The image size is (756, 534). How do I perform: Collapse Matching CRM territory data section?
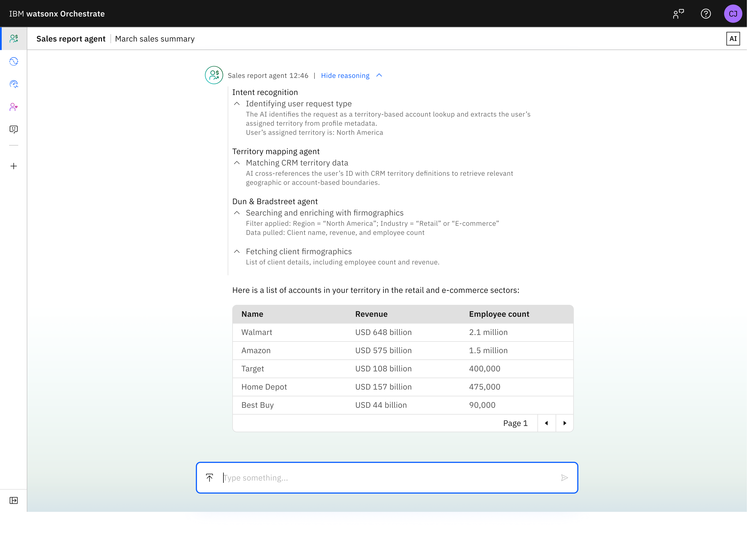coord(237,163)
